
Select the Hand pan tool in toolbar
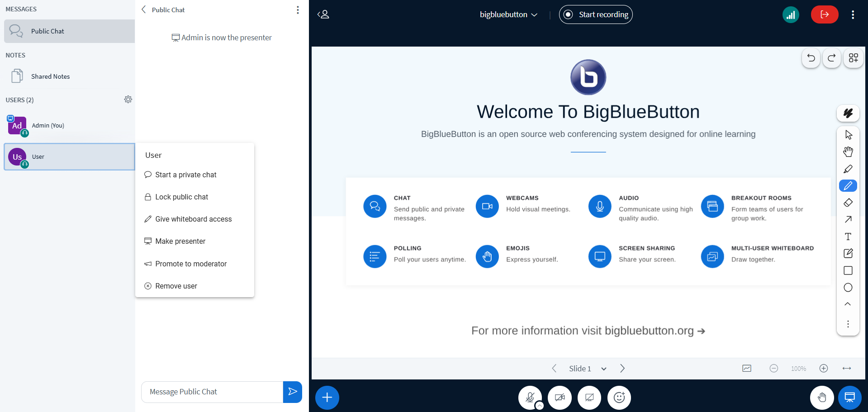point(848,152)
